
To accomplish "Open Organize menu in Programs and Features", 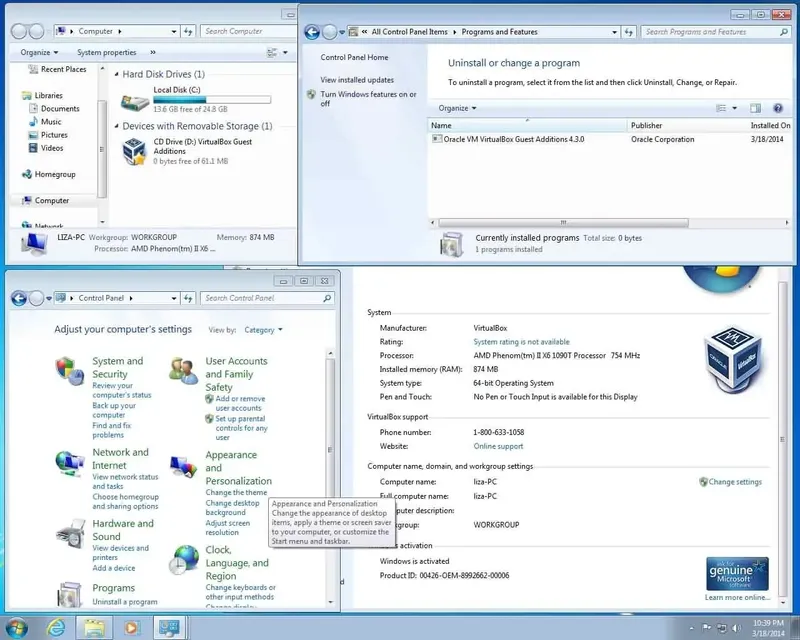I will [x=457, y=108].
